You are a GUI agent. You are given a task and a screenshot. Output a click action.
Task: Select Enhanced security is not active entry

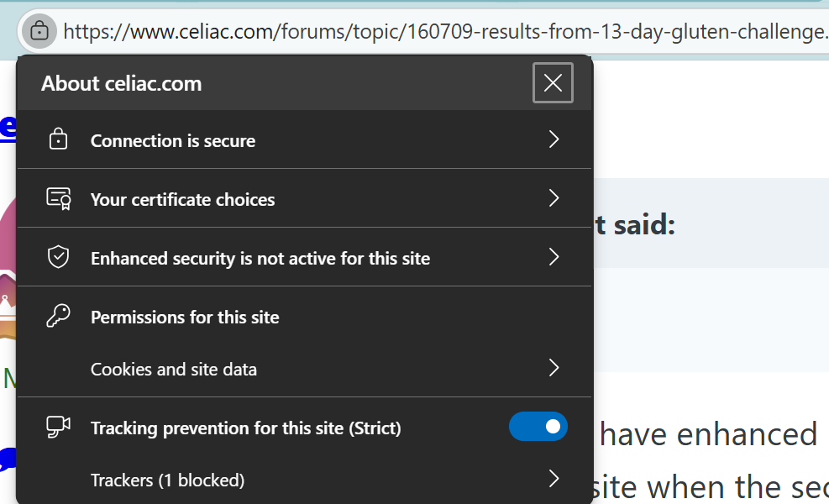pos(260,259)
